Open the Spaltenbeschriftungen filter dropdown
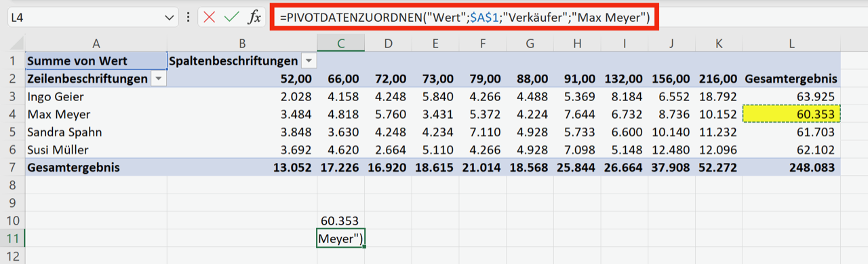The height and width of the screenshot is (264, 868). 309,62
